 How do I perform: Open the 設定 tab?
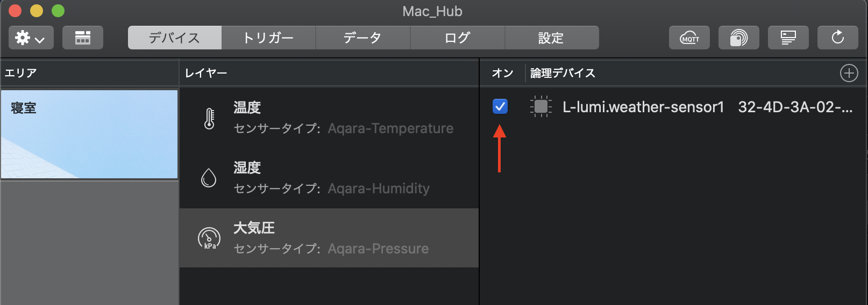pos(552,38)
